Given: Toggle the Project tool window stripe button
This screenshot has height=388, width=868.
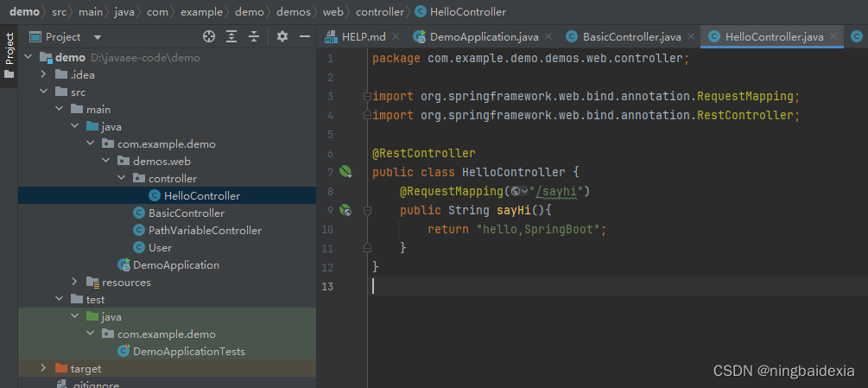Looking at the screenshot, I should click(9, 55).
